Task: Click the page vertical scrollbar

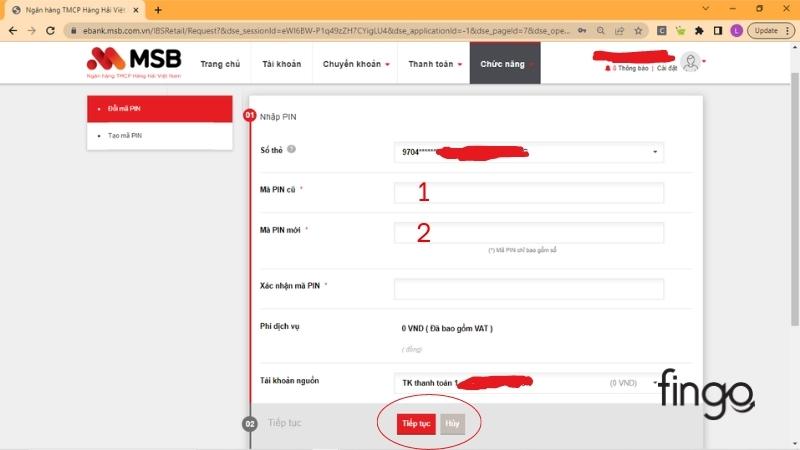Action: coord(795,199)
